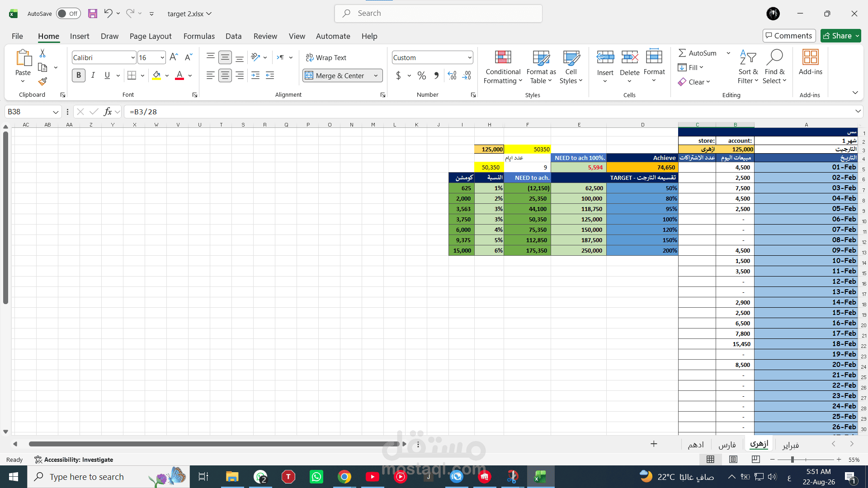Viewport: 868px width, 488px height.
Task: Apply Percent Style icon
Action: (422, 75)
